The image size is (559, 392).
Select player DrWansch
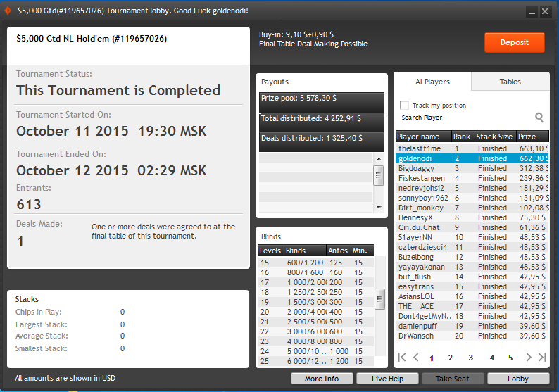pyautogui.click(x=472, y=336)
